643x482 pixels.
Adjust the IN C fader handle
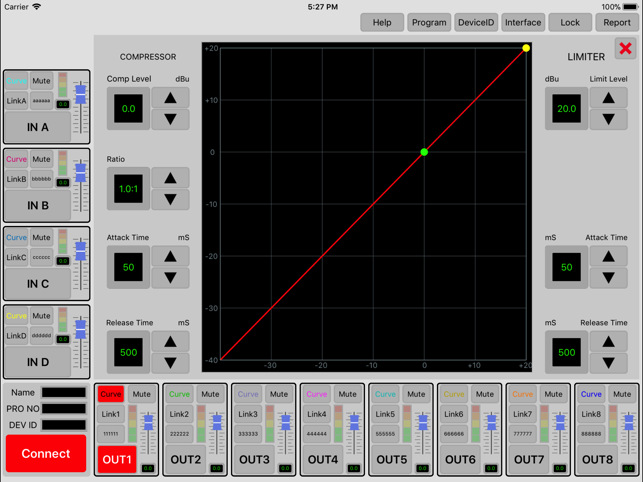[81, 251]
